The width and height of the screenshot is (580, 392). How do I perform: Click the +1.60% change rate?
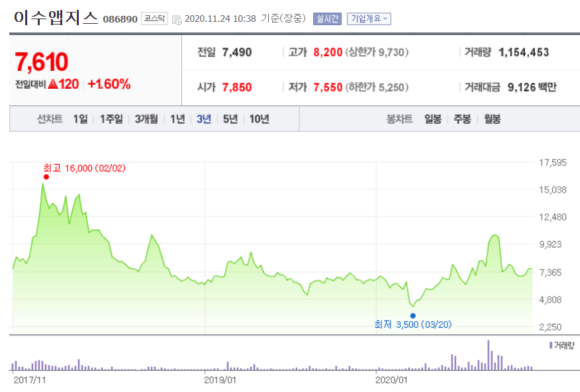tap(109, 84)
